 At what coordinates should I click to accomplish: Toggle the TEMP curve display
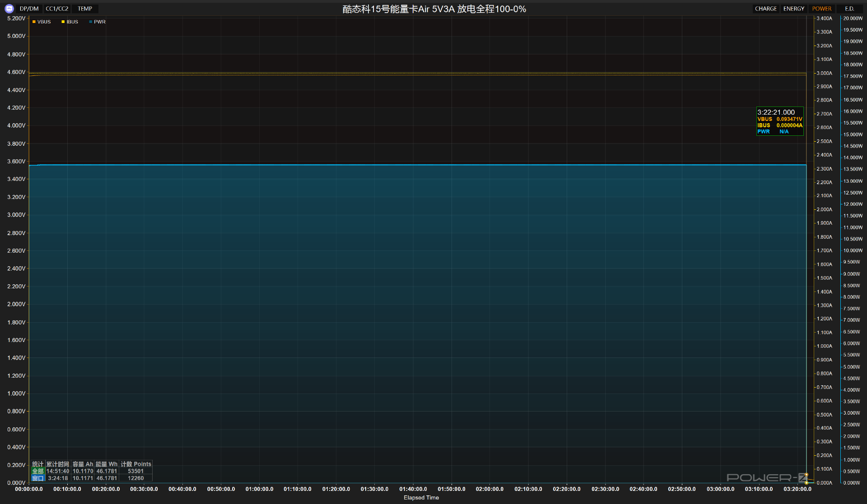pyautogui.click(x=85, y=9)
